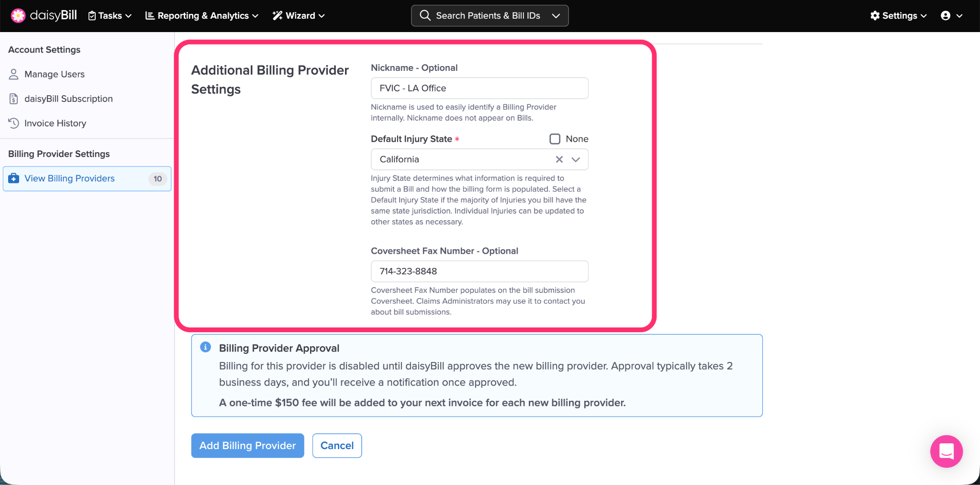This screenshot has width=980, height=485.
Task: Click the Settings gear icon
Action: [x=875, y=16]
